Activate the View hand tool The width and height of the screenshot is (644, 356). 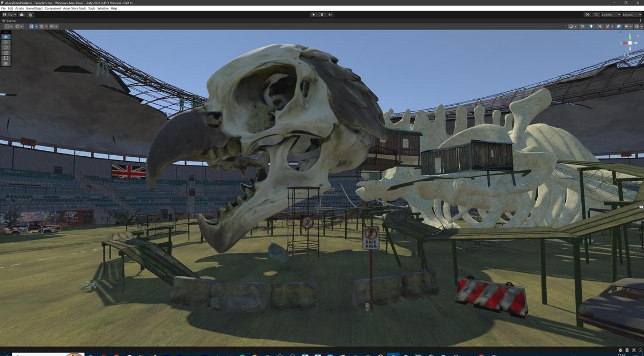click(5, 37)
